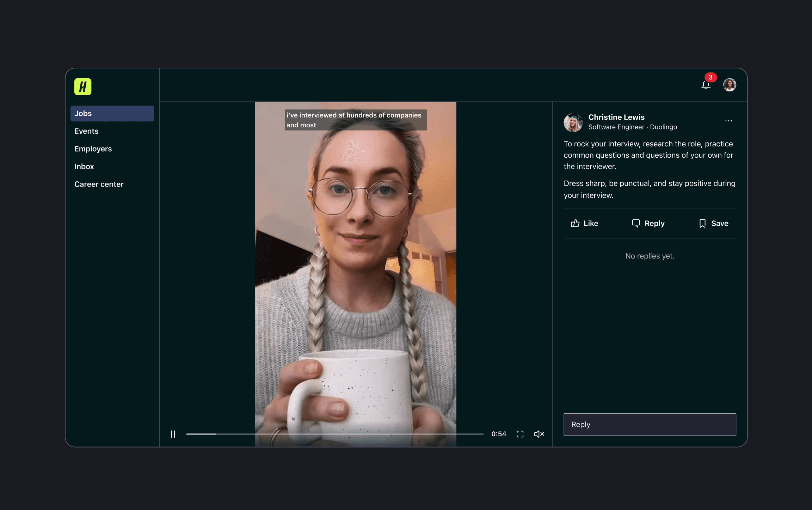Click the Handshake logo icon

tap(83, 87)
